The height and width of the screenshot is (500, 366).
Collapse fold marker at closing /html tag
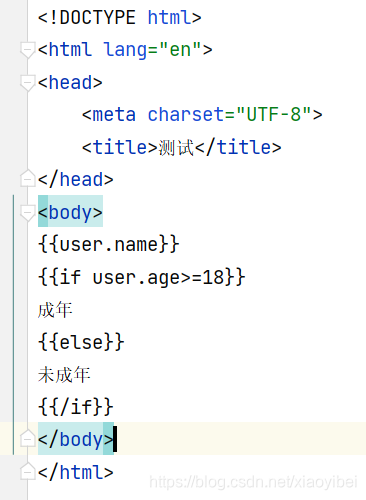(x=27, y=471)
